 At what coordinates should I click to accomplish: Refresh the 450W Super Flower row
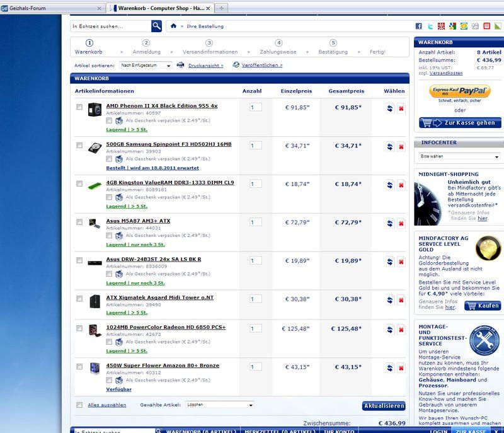(x=389, y=368)
